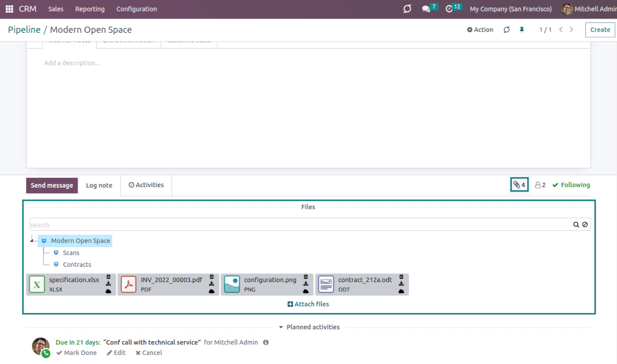Image resolution: width=617 pixels, height=364 pixels.
Task: Click the attachments paperclip counter showing 4
Action: click(519, 185)
